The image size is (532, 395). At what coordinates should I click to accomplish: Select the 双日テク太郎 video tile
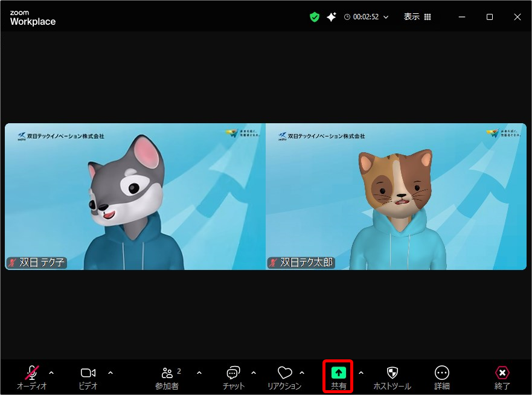click(x=396, y=196)
